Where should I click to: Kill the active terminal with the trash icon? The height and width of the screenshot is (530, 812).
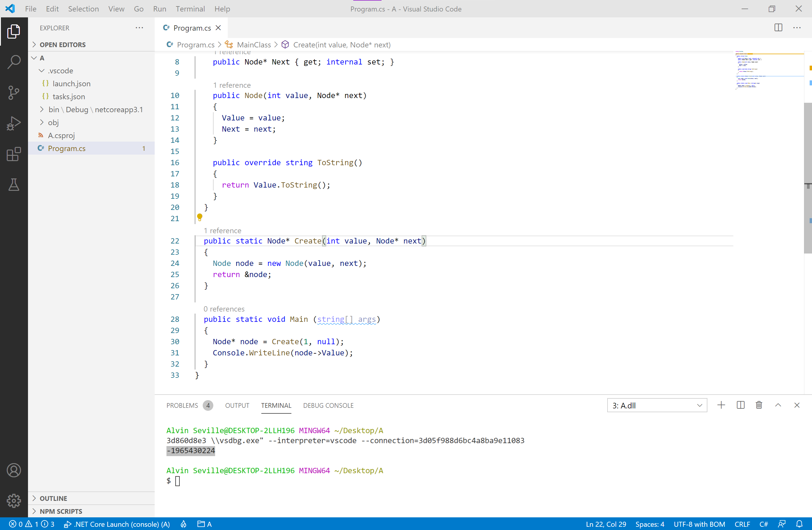click(759, 405)
